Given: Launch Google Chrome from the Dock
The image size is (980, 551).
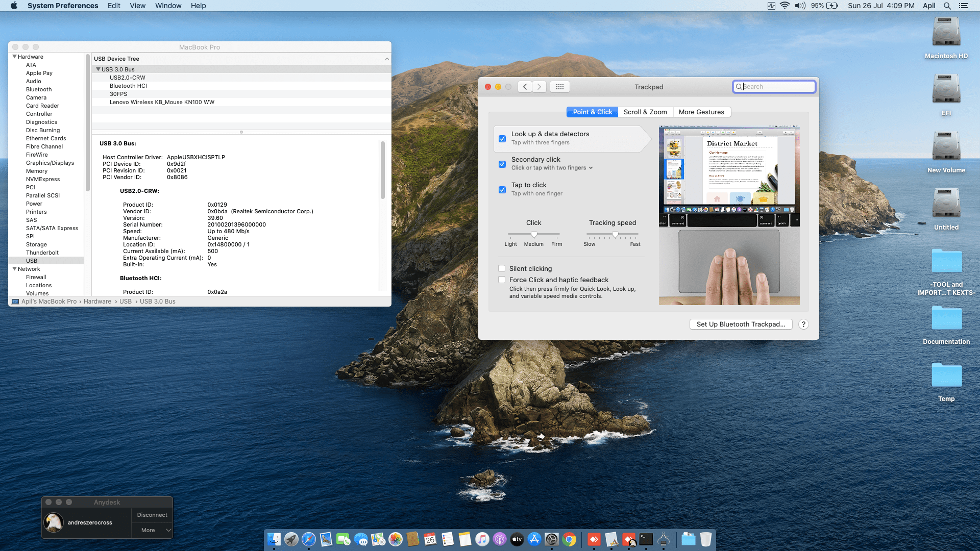Looking at the screenshot, I should point(569,539).
